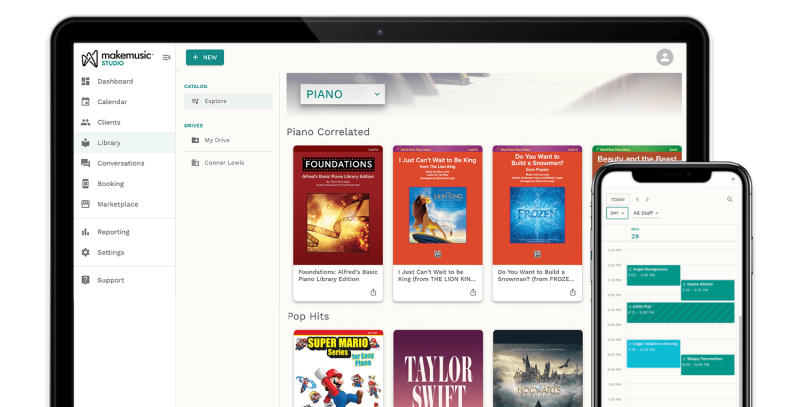Open the user account avatar
Viewport: 787px width, 407px height.
pos(665,57)
